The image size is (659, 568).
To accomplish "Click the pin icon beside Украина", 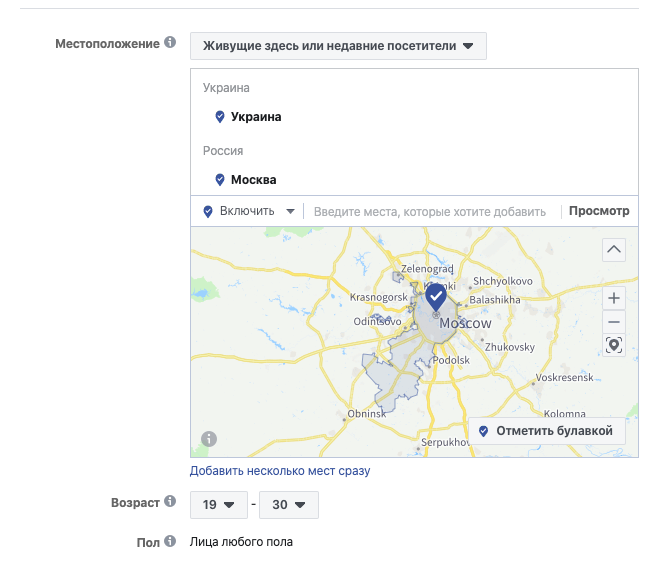I will (220, 117).
